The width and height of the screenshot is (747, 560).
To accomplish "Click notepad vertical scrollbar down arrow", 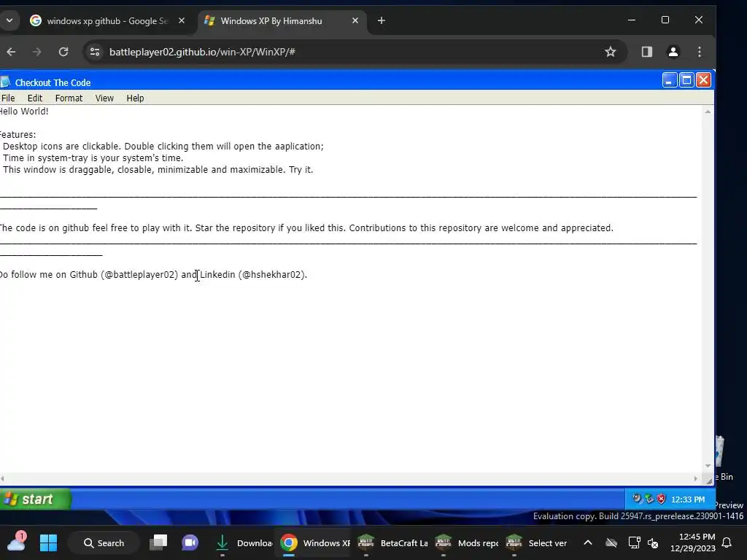I will [x=708, y=466].
